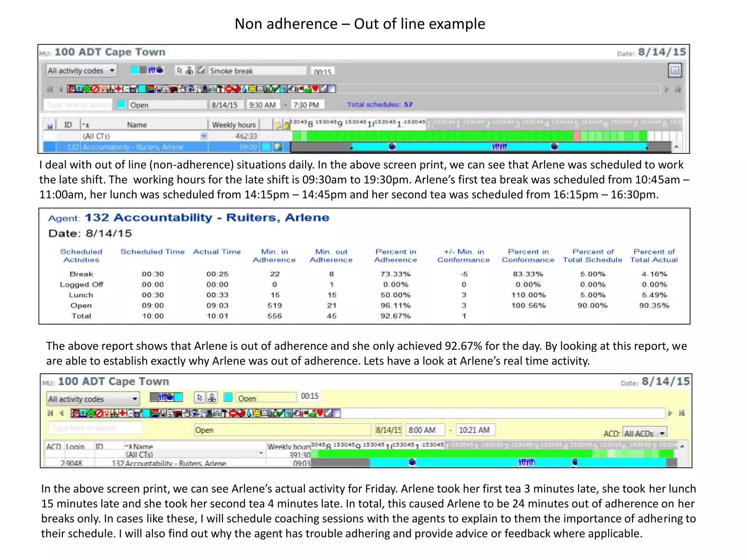Click the 10:21 AM end time field
Viewport: 747px width, 560px height.
[x=476, y=430]
